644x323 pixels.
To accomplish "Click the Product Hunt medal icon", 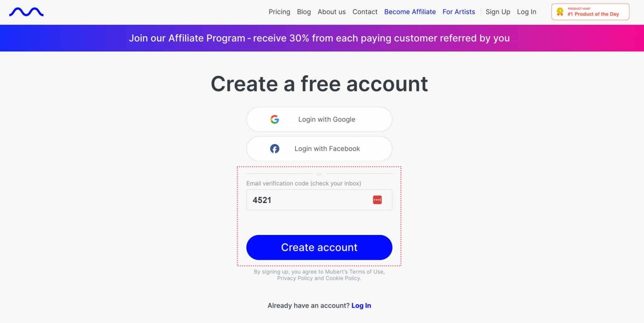I will coord(560,12).
